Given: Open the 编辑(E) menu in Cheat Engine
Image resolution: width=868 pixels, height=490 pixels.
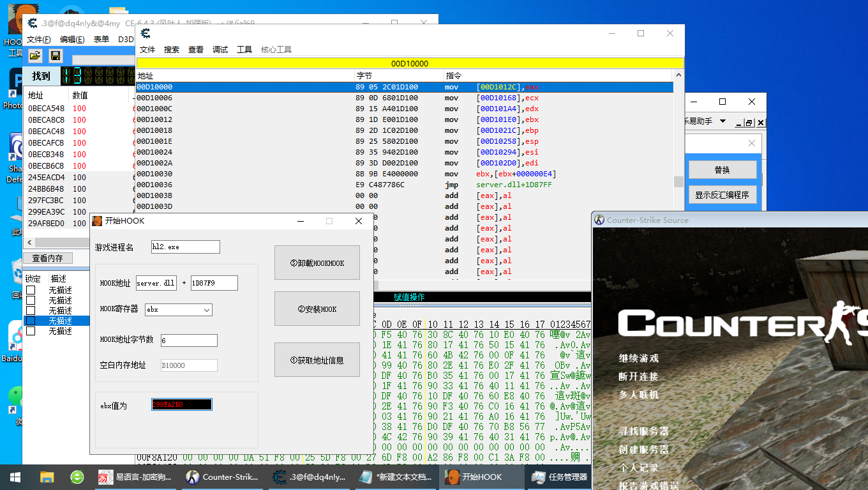Looking at the screenshot, I should [x=72, y=40].
